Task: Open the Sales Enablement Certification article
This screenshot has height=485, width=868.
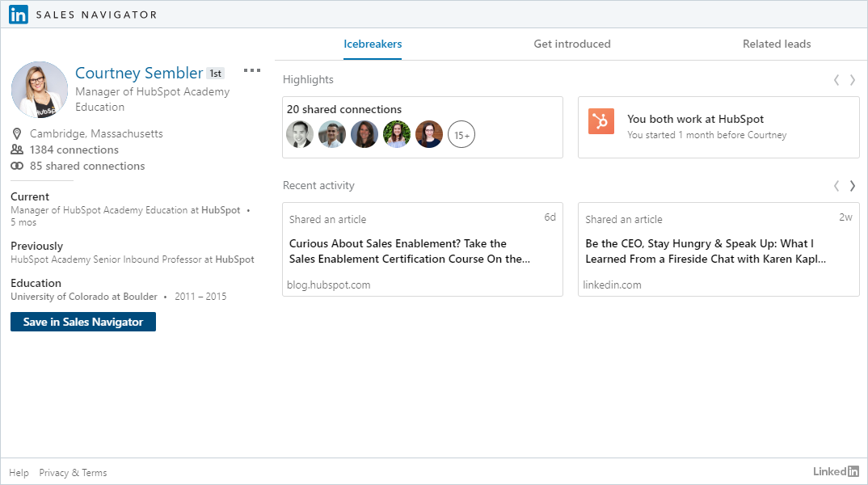Action: point(410,251)
